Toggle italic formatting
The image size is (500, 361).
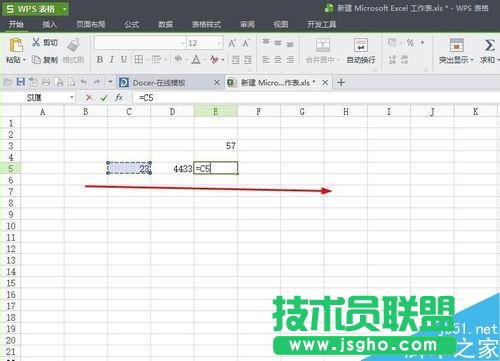tap(112, 60)
